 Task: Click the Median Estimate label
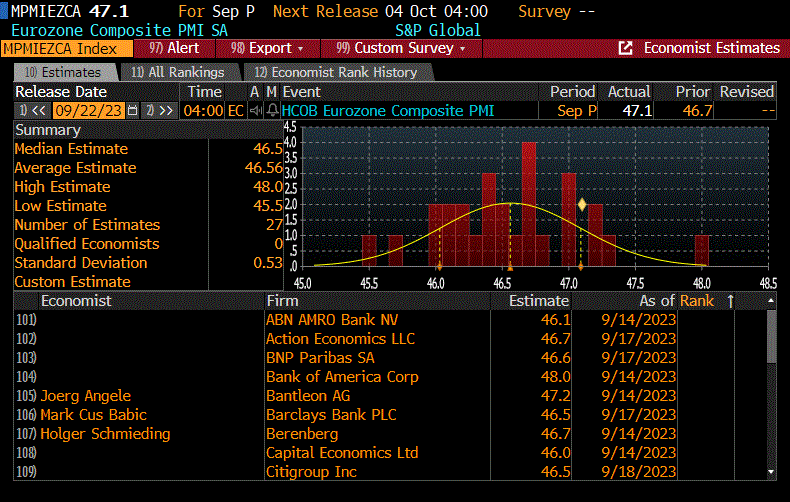[x=71, y=149]
